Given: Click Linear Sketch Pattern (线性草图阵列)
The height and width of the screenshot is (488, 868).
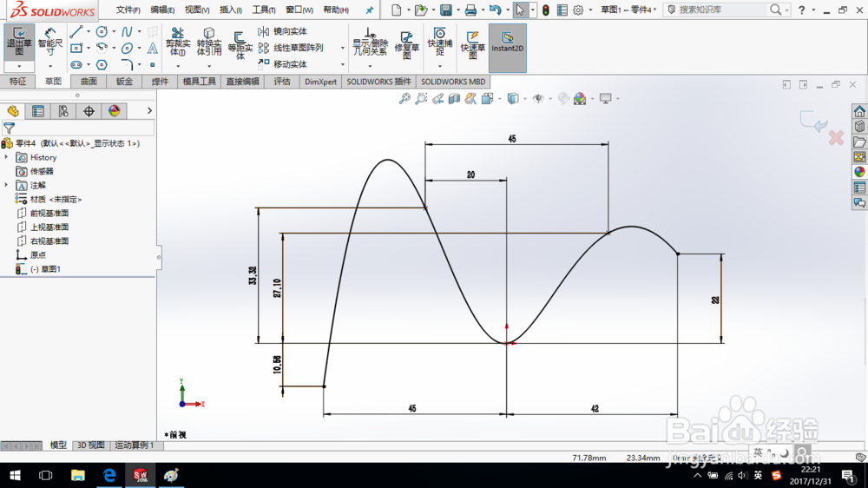Looking at the screenshot, I should (291, 48).
